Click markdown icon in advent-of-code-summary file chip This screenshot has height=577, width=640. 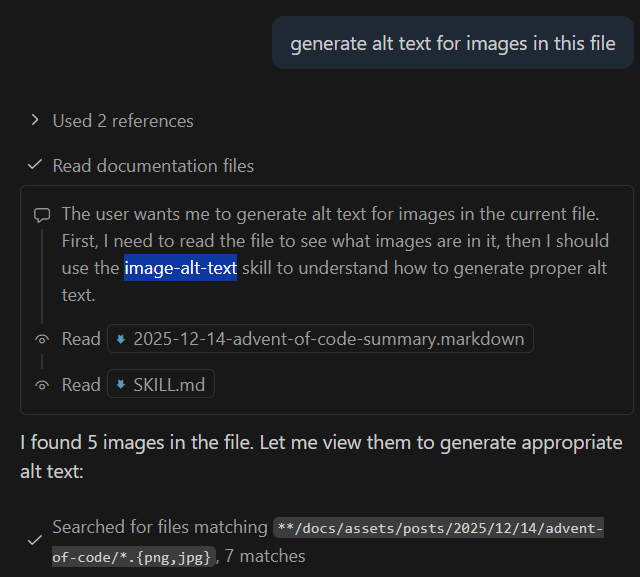click(x=121, y=339)
